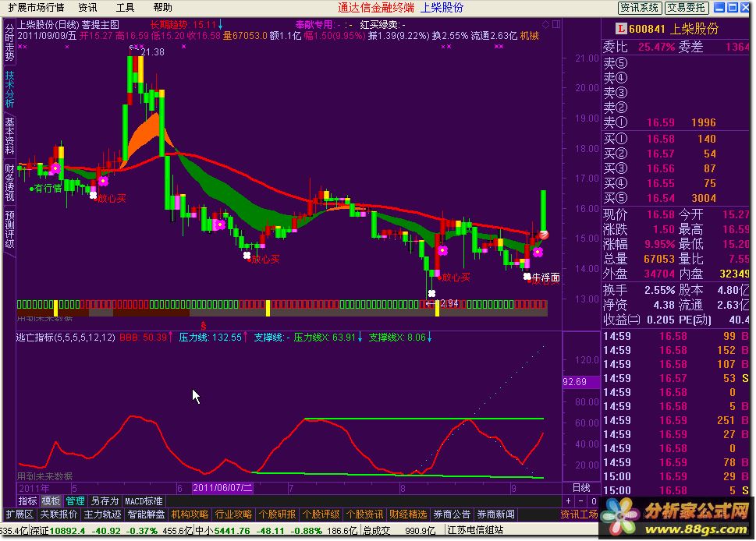Click the 交易委托 button
The width and height of the screenshot is (756, 541).
click(x=687, y=7)
